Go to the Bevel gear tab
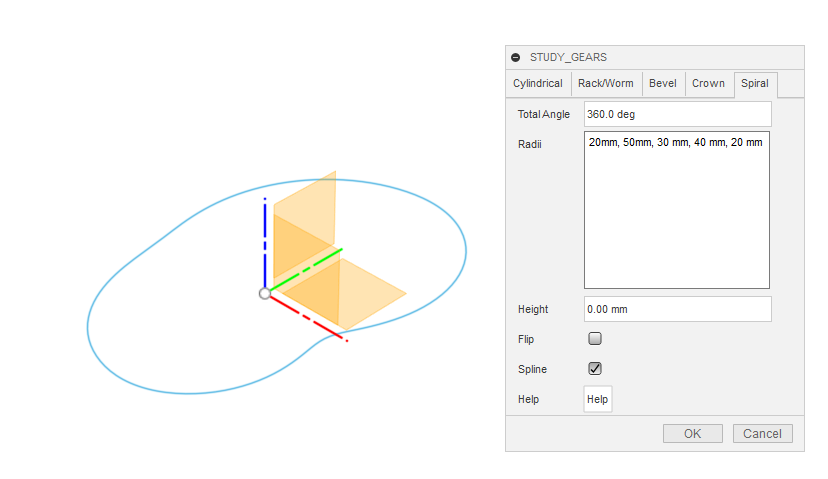The image size is (828, 479). [x=662, y=84]
